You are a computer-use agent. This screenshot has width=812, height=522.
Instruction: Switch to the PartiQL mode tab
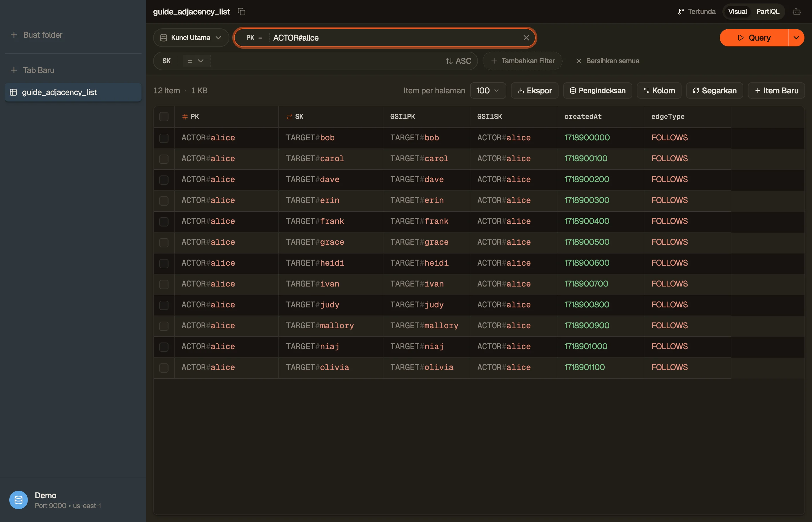pos(768,12)
